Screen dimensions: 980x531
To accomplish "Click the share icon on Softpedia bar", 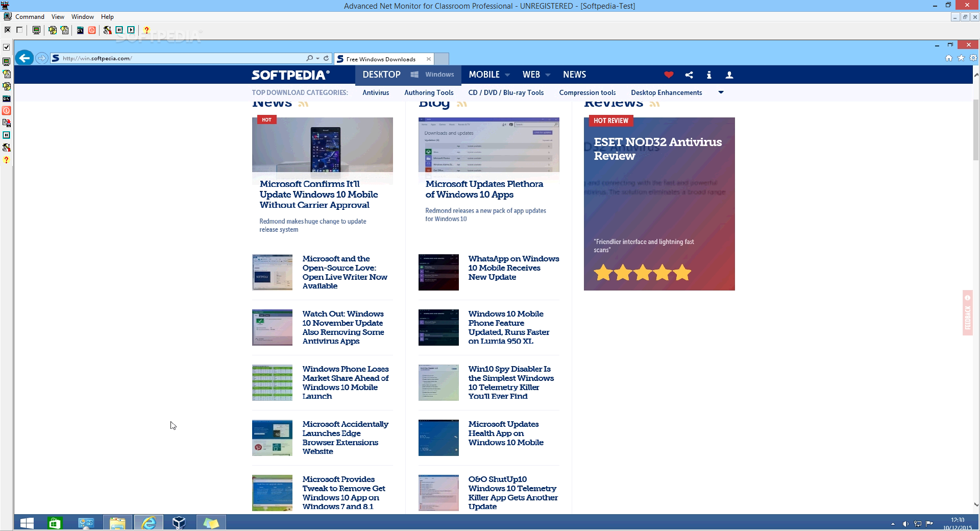I will pos(689,75).
